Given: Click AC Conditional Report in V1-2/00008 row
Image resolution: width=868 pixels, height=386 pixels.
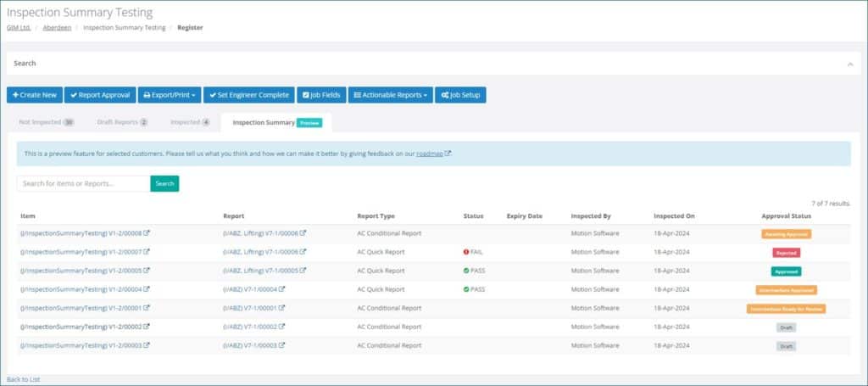Looking at the screenshot, I should (389, 233).
